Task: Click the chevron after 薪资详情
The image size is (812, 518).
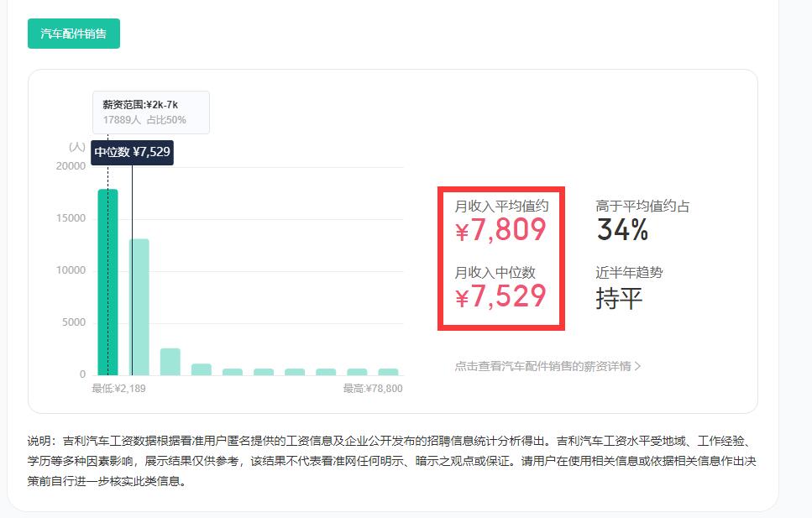Action: coord(637,366)
